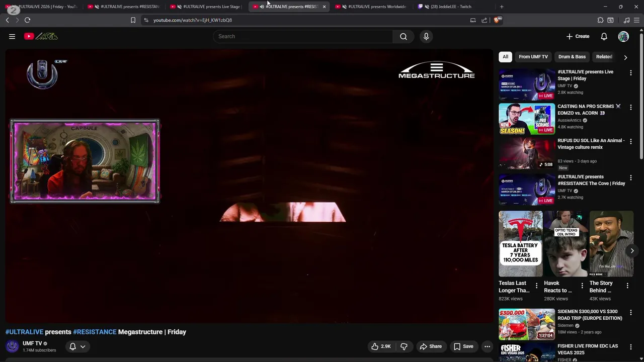This screenshot has height=362, width=644.
Task: Open the account avatar menu
Action: pos(623,36)
